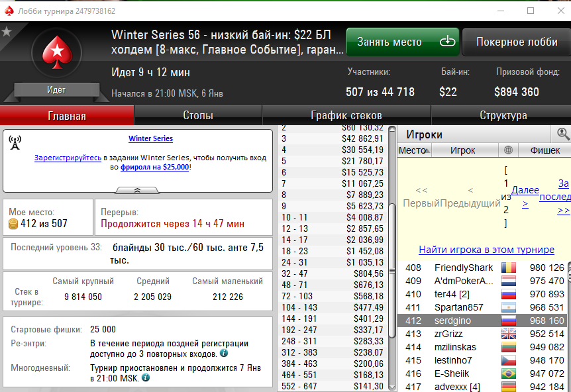This screenshot has height=392, width=571.
Task: Open the Winter Series link
Action: tap(151, 138)
